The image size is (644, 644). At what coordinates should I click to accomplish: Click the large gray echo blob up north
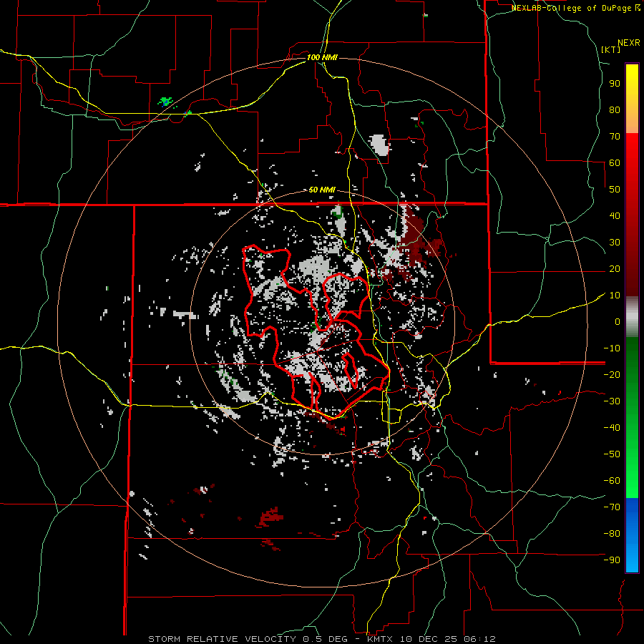[x=379, y=145]
